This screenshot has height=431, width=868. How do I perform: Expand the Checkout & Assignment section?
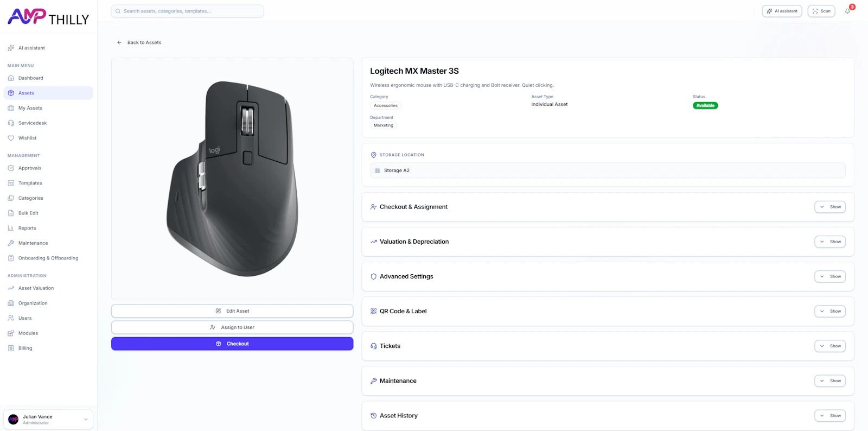[830, 207]
